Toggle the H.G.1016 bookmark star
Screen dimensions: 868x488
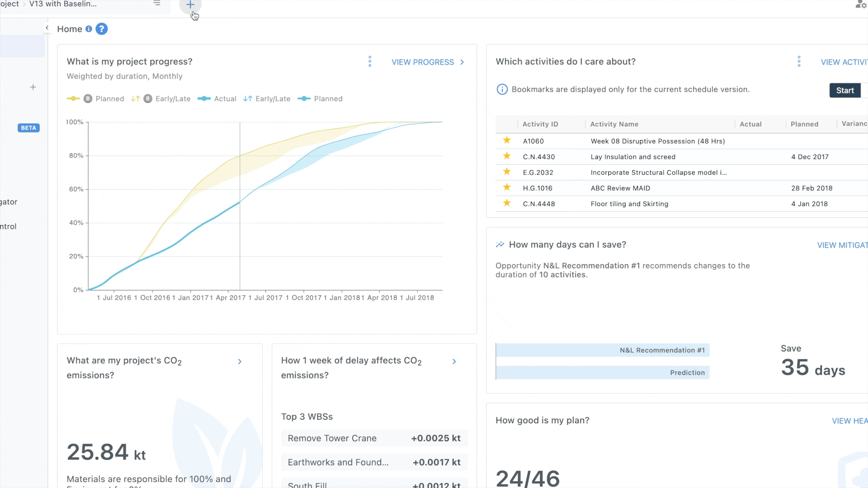click(507, 188)
